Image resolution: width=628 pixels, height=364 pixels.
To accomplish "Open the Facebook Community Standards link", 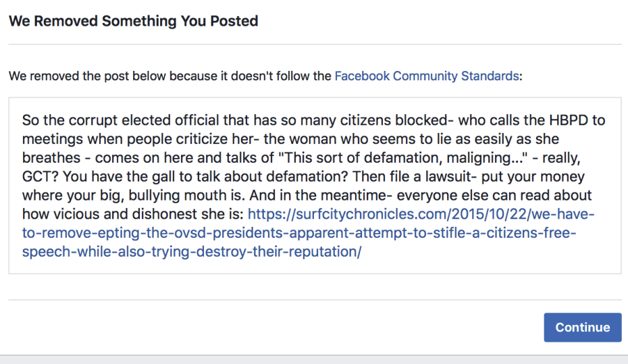I will coord(427,76).
